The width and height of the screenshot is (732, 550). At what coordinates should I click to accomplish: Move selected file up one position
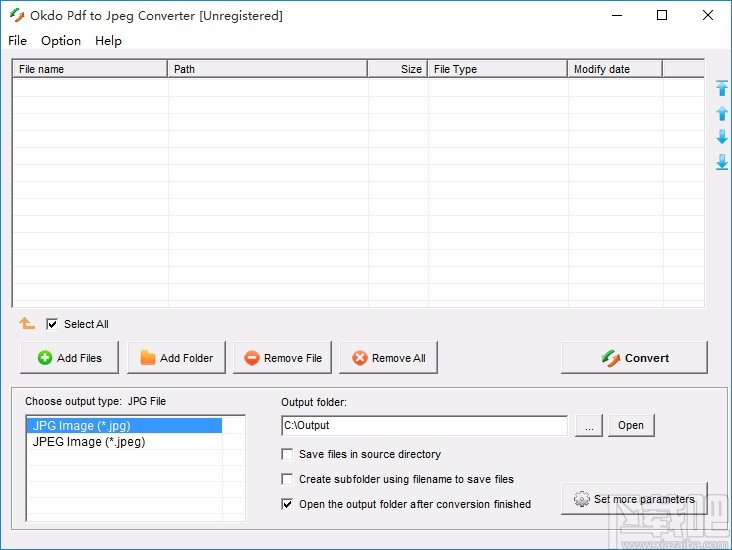click(x=722, y=113)
